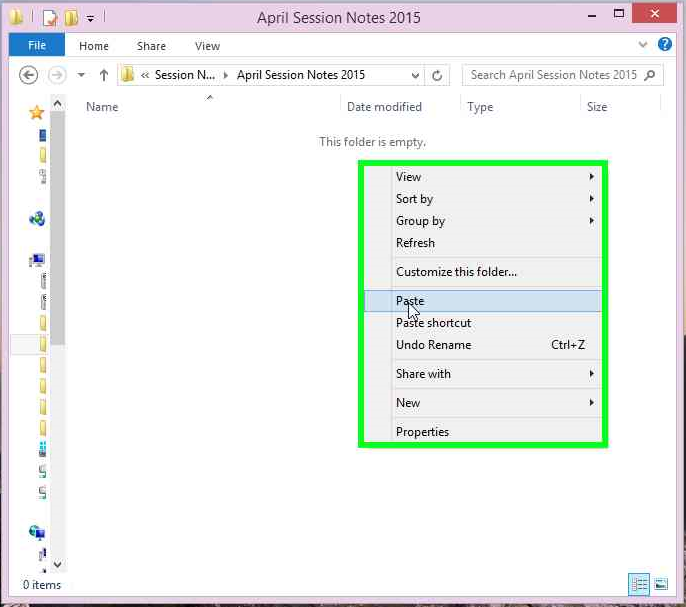Click the New folder quick access icon
The image size is (686, 607).
pos(71,18)
